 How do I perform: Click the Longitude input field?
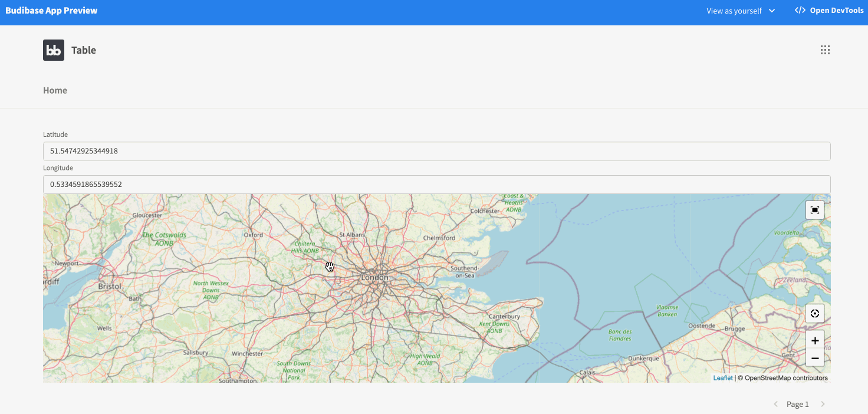click(436, 185)
